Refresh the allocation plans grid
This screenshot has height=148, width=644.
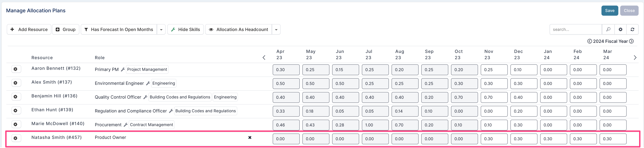pos(633,29)
